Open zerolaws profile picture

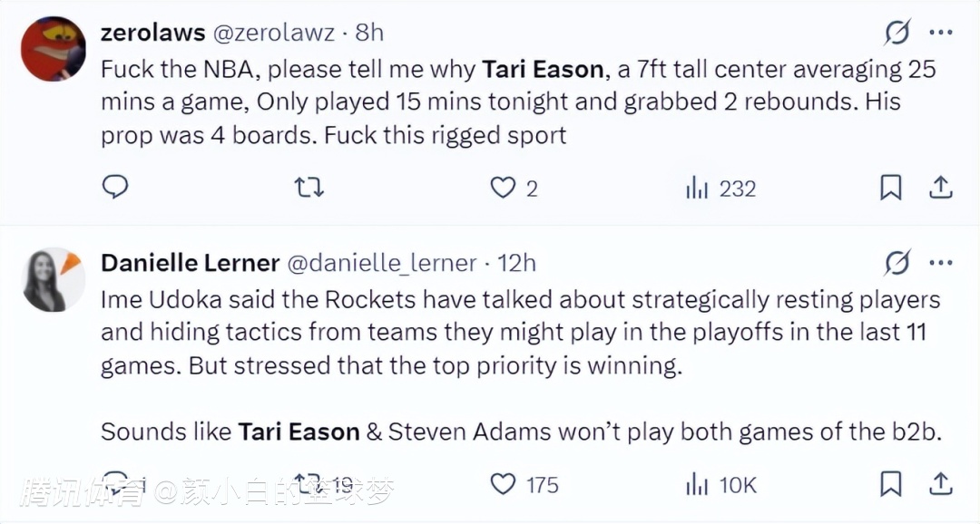pyautogui.click(x=54, y=49)
